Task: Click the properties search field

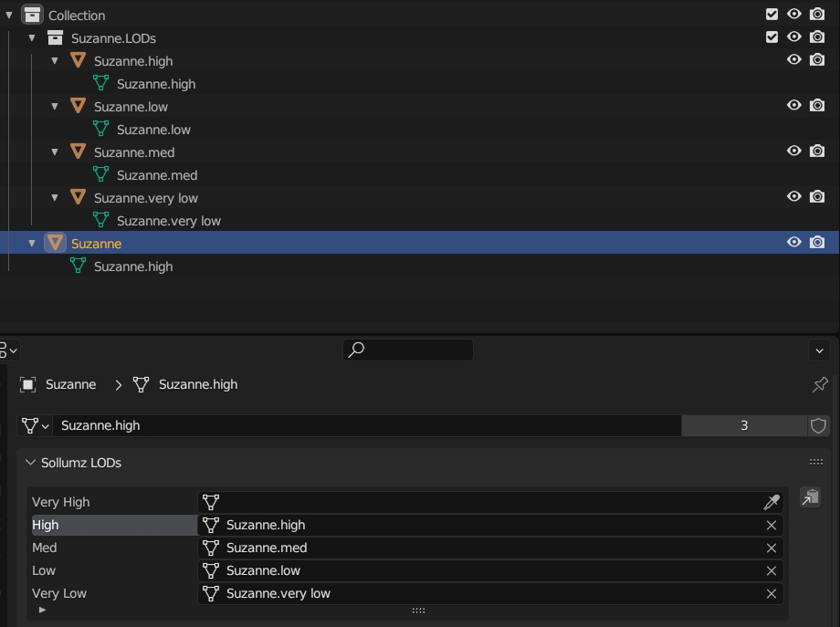Action: click(408, 350)
